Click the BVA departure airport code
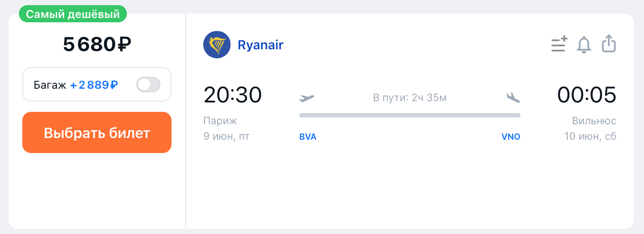644x234 pixels. tap(308, 137)
